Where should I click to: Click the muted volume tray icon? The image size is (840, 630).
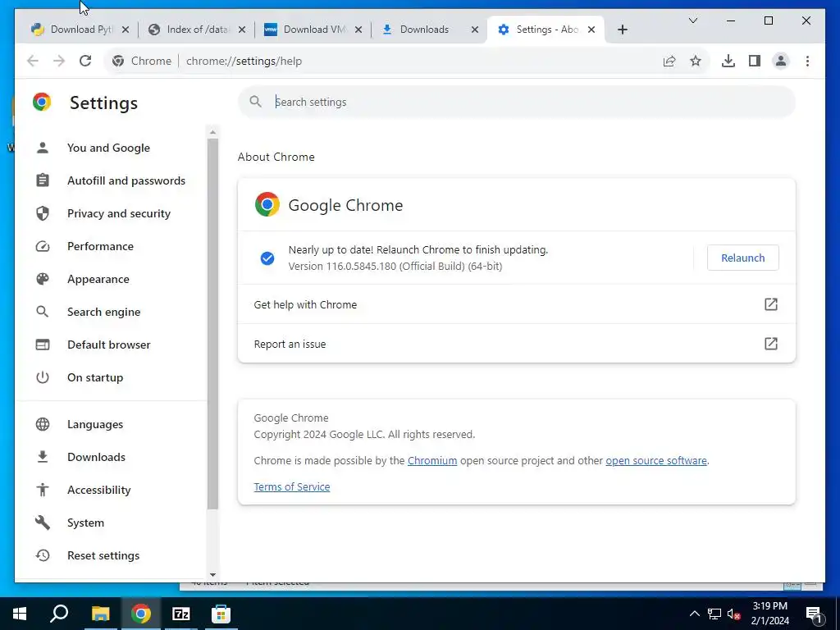(733, 614)
